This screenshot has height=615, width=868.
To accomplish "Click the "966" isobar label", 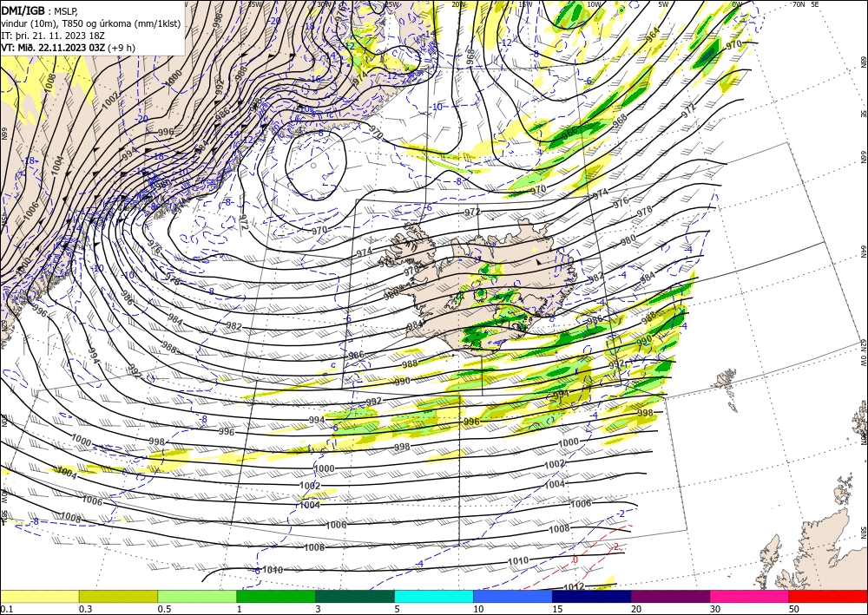I will [569, 133].
